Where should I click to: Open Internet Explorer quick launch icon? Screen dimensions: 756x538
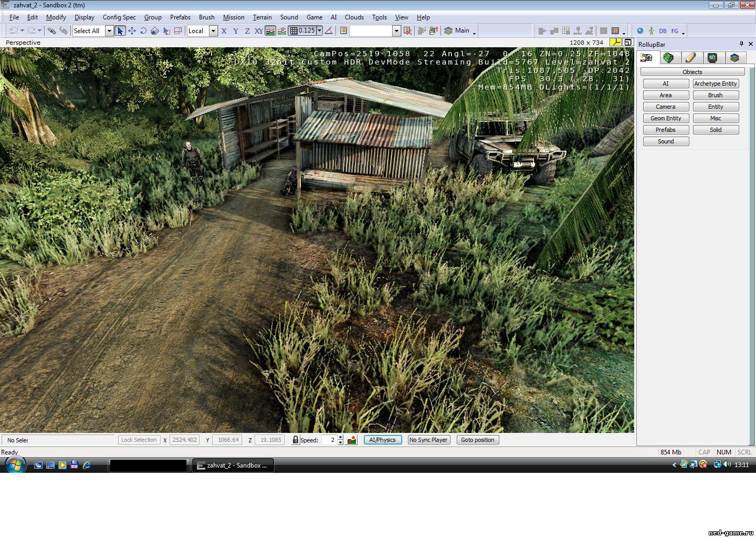coord(87,465)
